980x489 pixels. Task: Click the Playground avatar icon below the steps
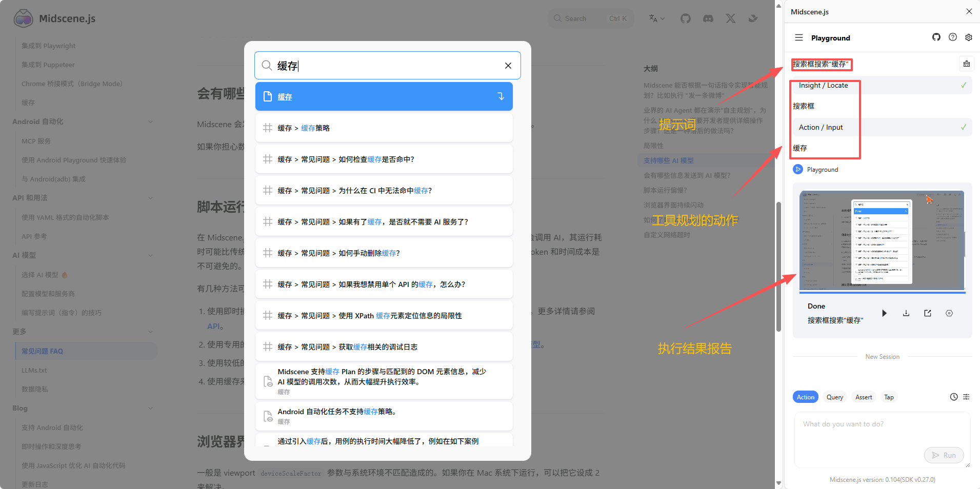pos(798,169)
